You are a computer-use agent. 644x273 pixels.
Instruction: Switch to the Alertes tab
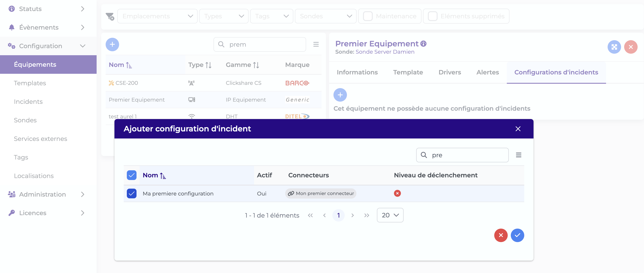coord(487,72)
